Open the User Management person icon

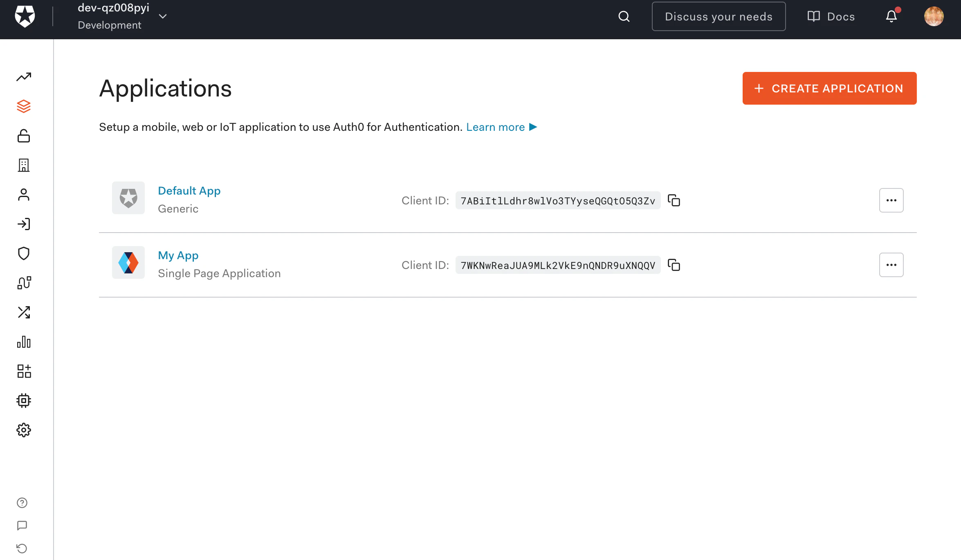click(24, 195)
